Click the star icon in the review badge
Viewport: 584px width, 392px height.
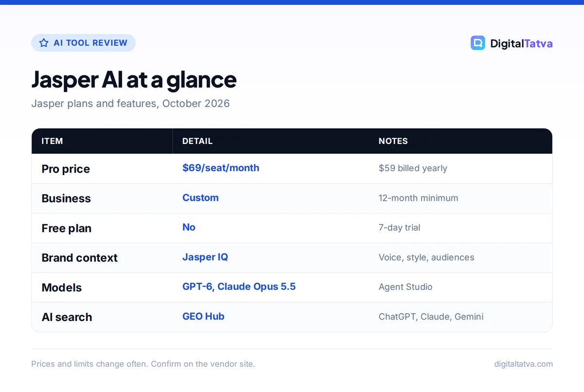[x=44, y=43]
